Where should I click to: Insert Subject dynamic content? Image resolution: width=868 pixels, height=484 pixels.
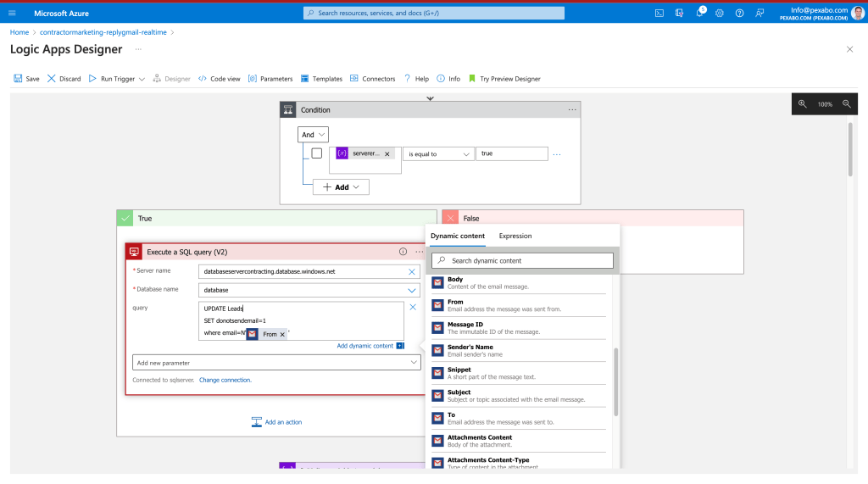click(x=519, y=396)
